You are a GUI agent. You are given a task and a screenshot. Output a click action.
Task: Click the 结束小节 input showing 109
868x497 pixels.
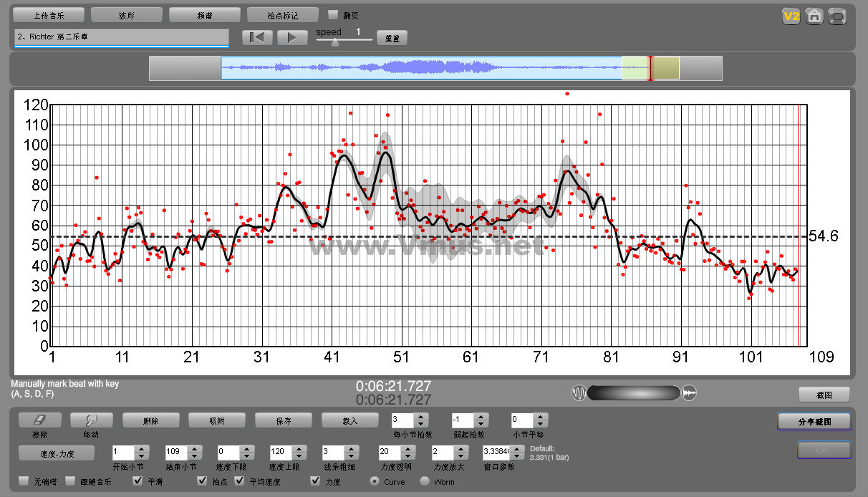pos(177,453)
